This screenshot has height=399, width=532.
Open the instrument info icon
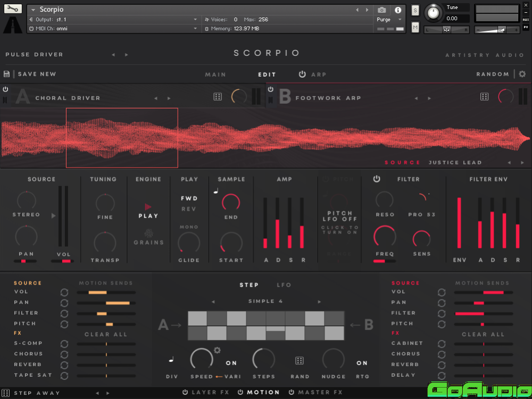coord(397,10)
